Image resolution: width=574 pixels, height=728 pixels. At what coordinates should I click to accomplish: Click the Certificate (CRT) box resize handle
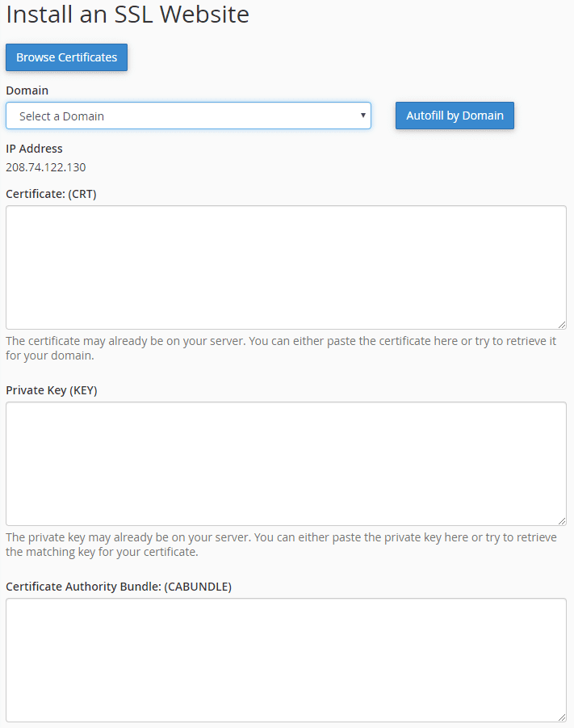(x=562, y=324)
